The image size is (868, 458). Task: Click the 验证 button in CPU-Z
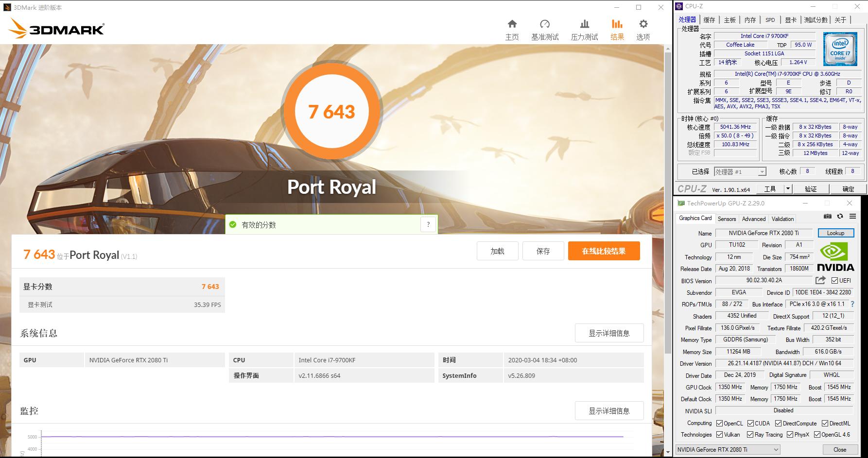pos(811,189)
